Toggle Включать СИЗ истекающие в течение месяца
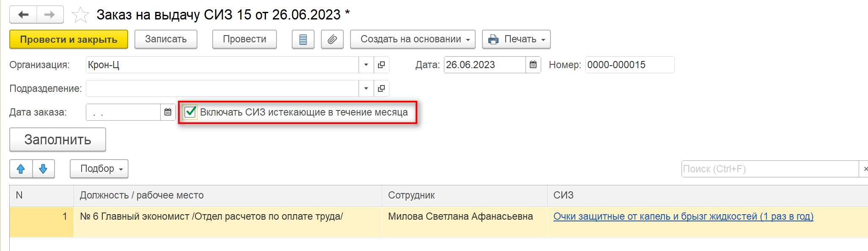 point(191,112)
